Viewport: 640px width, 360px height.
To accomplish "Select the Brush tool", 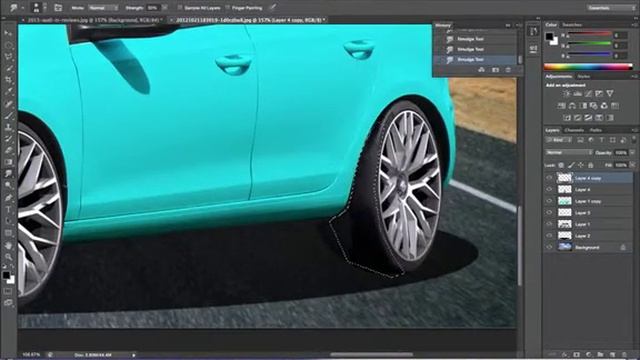I will click(8, 116).
